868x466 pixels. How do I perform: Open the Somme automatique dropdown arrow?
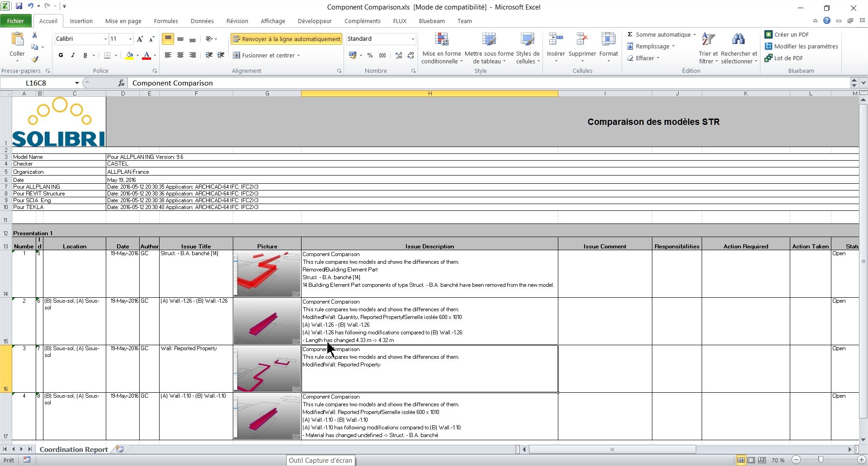694,35
